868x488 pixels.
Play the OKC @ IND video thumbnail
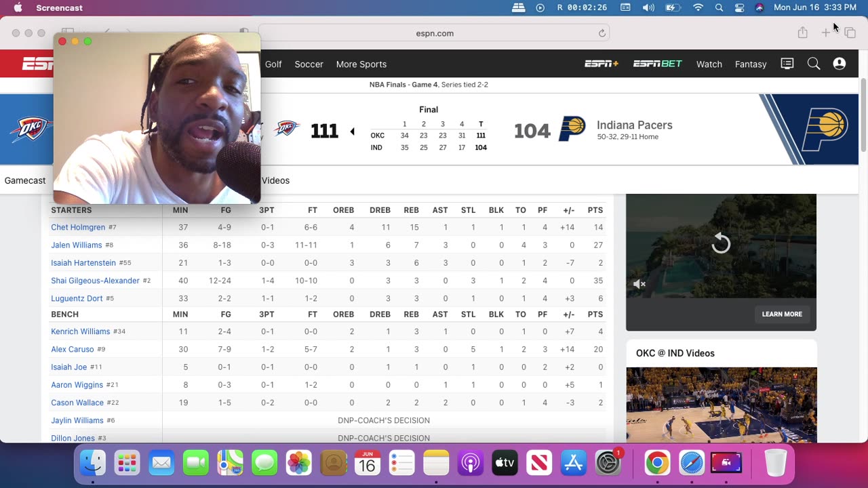click(x=721, y=405)
